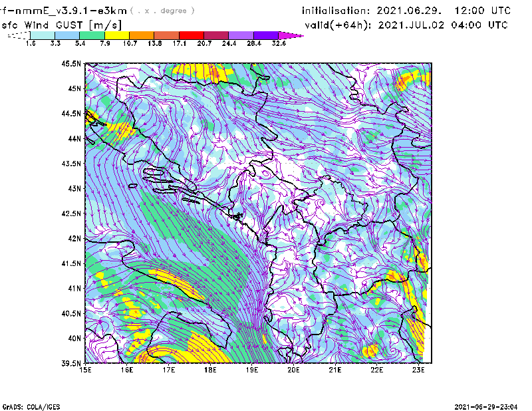Image resolution: width=532 pixels, height=411 pixels.
Task: Click the legend value '28.4'
Action: [x=254, y=43]
